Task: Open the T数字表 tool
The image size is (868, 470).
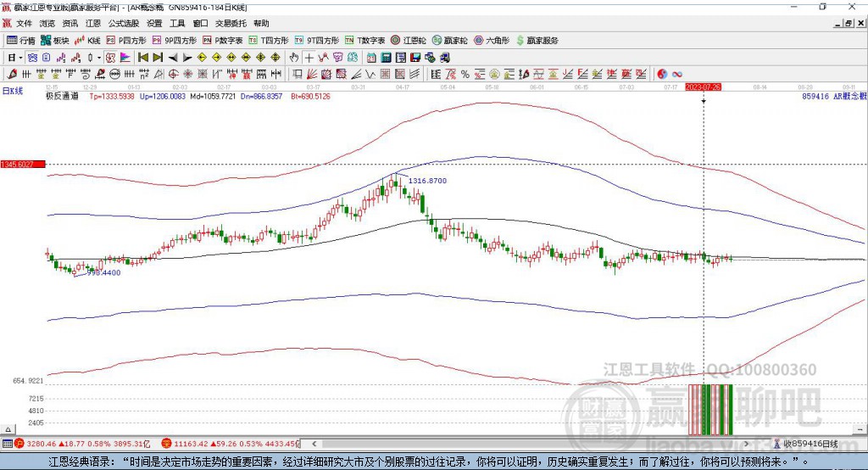Action: [364, 41]
